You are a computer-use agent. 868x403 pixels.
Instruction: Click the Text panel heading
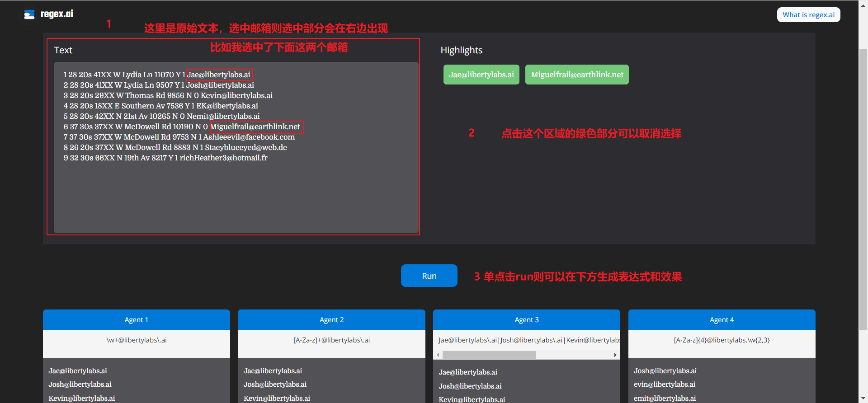point(63,50)
